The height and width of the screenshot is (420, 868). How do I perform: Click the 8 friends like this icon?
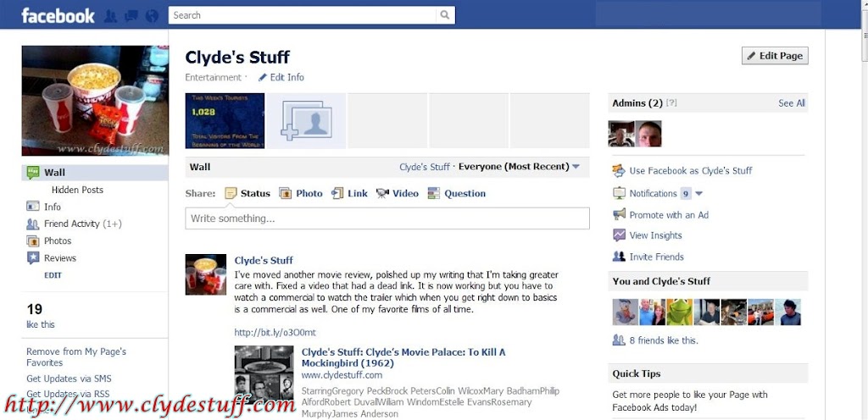[619, 340]
